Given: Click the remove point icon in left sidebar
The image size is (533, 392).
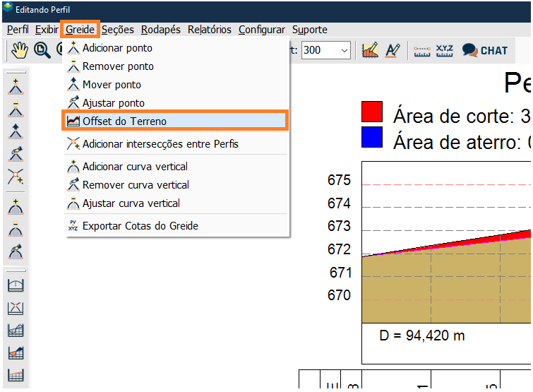Looking at the screenshot, I should 16,109.
